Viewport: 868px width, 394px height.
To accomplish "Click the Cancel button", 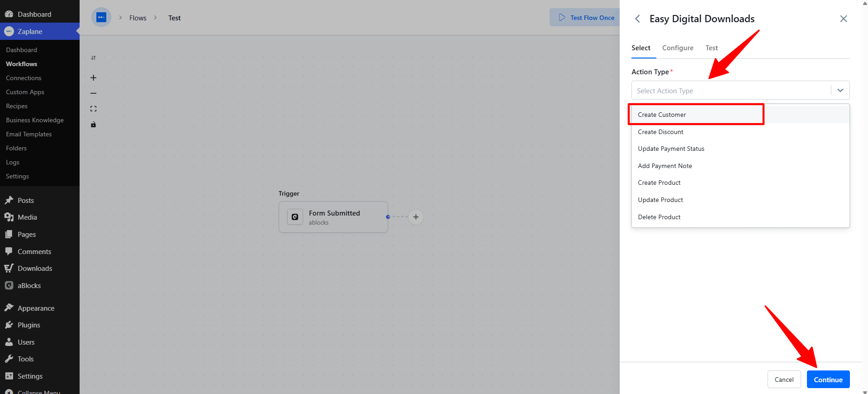I will tap(784, 380).
